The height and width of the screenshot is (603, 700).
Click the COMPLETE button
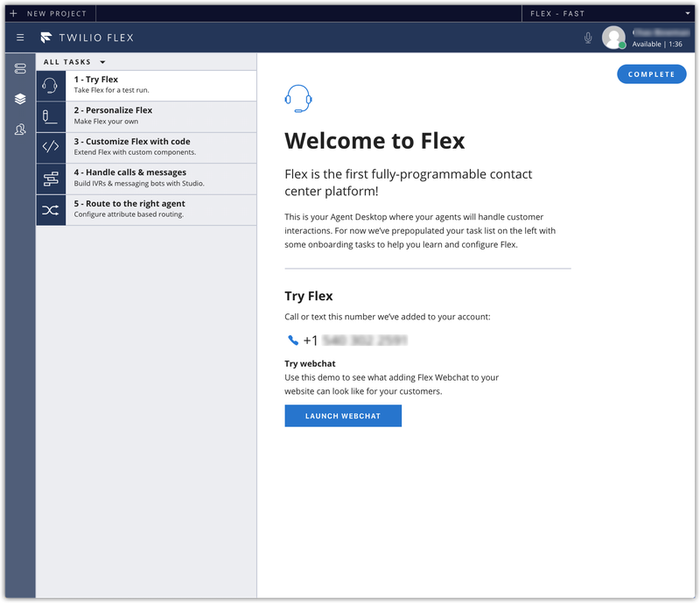[x=651, y=74]
